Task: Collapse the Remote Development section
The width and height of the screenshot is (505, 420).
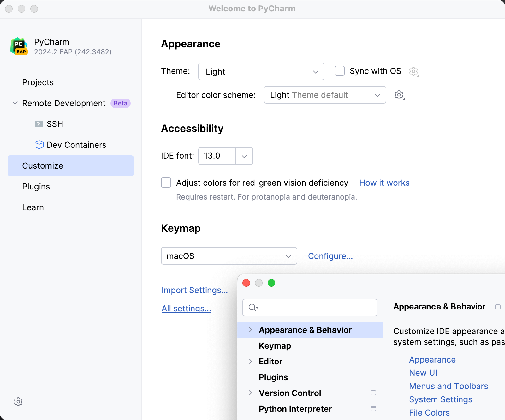Action: pyautogui.click(x=15, y=103)
